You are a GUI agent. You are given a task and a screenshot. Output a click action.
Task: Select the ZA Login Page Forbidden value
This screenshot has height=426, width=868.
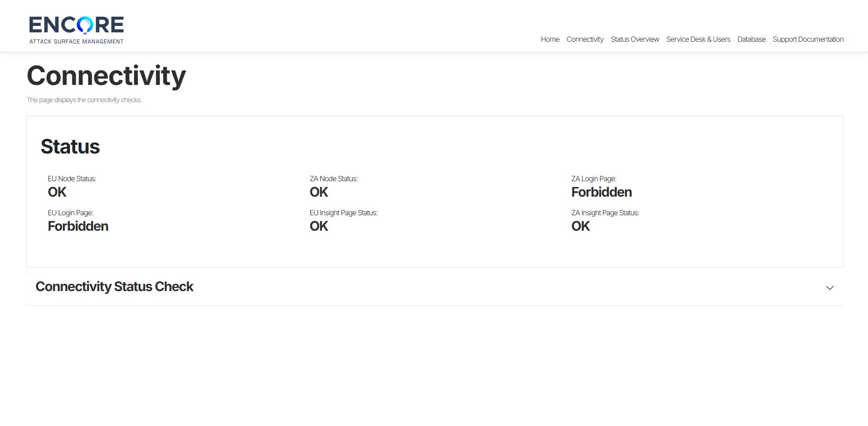[601, 192]
